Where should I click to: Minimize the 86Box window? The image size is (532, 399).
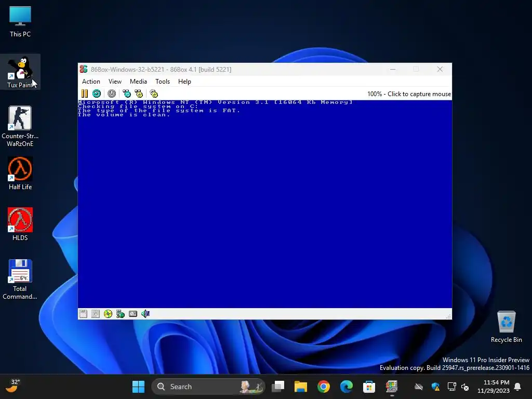[393, 69]
